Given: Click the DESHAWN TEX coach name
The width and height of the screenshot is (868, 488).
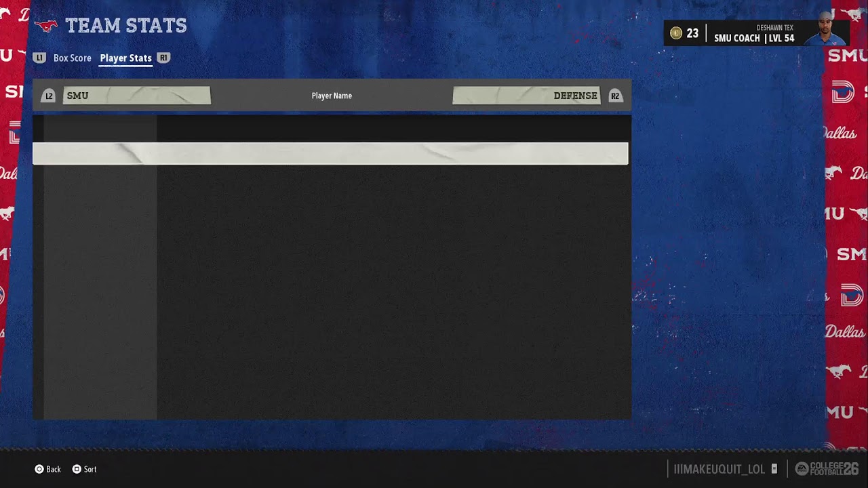Looking at the screenshot, I should tap(775, 28).
